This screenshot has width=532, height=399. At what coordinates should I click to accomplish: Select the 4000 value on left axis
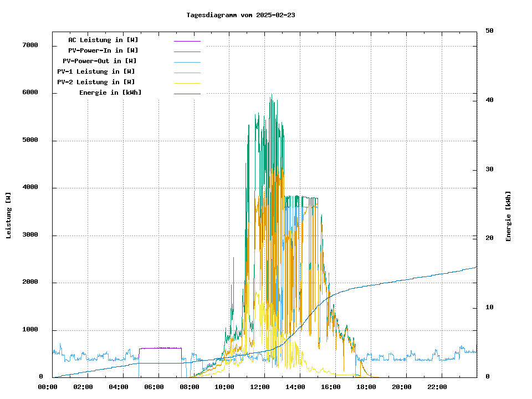pos(30,187)
